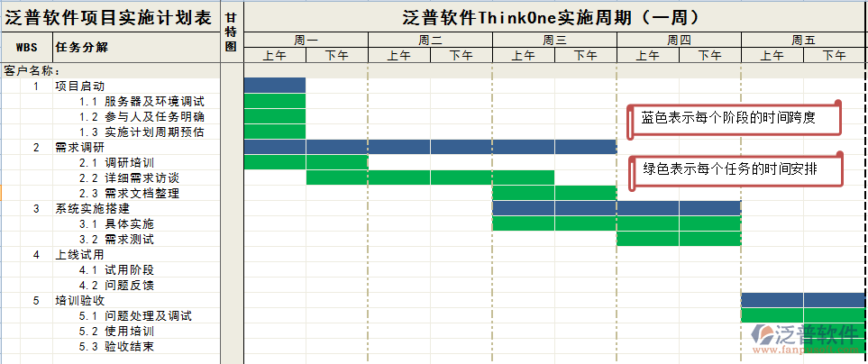Click the 任务分解 column header
Image resolution: width=868 pixels, height=364 pixels.
[x=137, y=47]
